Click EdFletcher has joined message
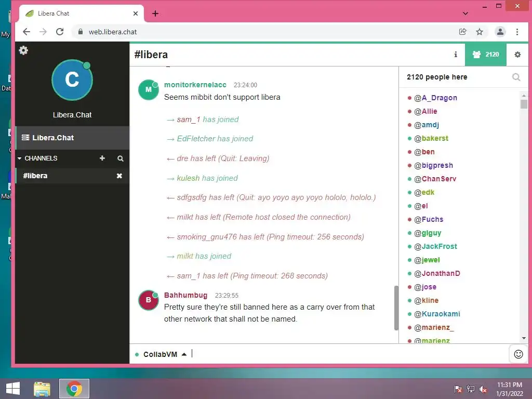The image size is (532, 399). pos(210,139)
